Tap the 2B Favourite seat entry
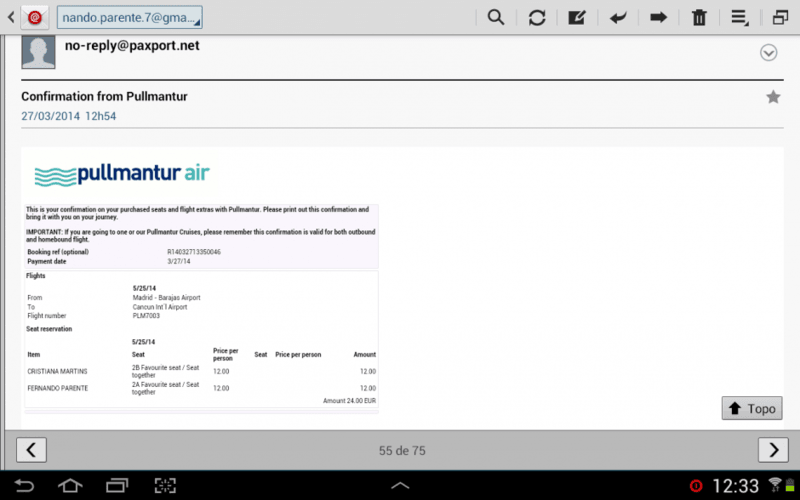The image size is (800, 500). tap(165, 371)
